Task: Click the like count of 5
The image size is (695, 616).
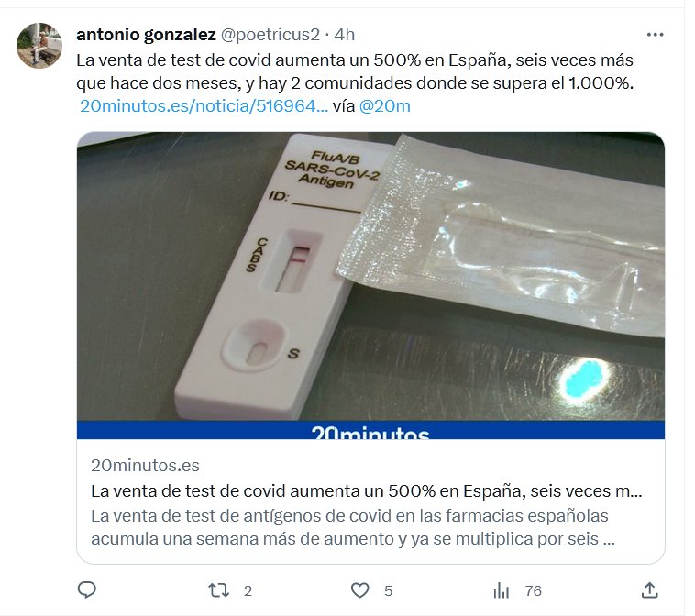Action: 388,591
